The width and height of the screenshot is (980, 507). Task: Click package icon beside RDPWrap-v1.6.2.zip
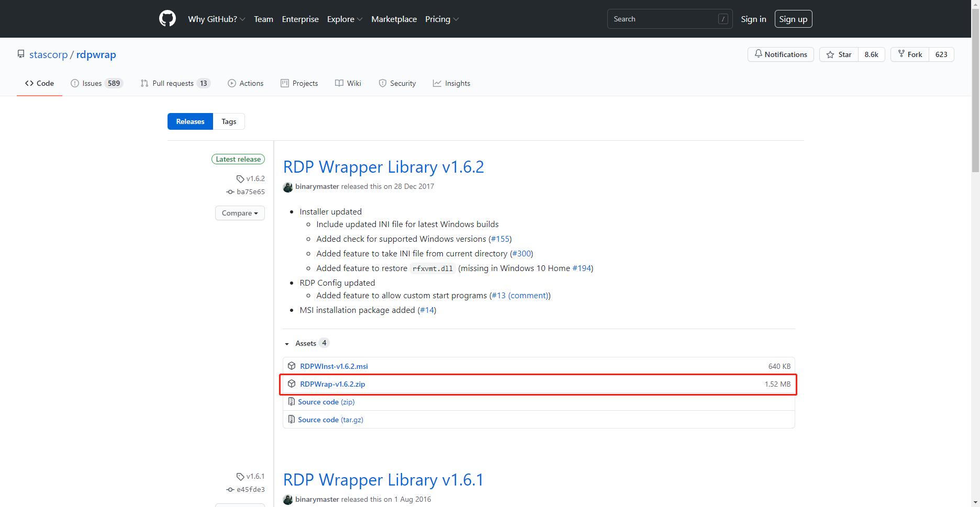292,384
